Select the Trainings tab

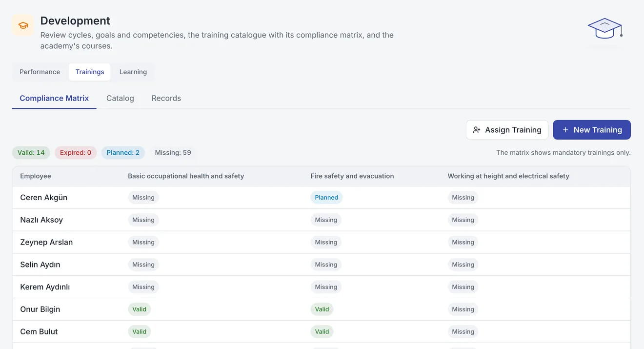point(90,72)
